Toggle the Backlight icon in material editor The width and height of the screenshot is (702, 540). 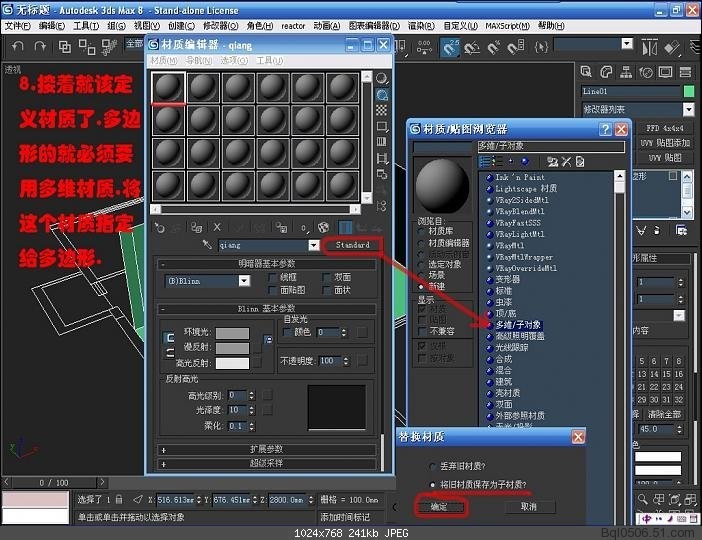[381, 95]
